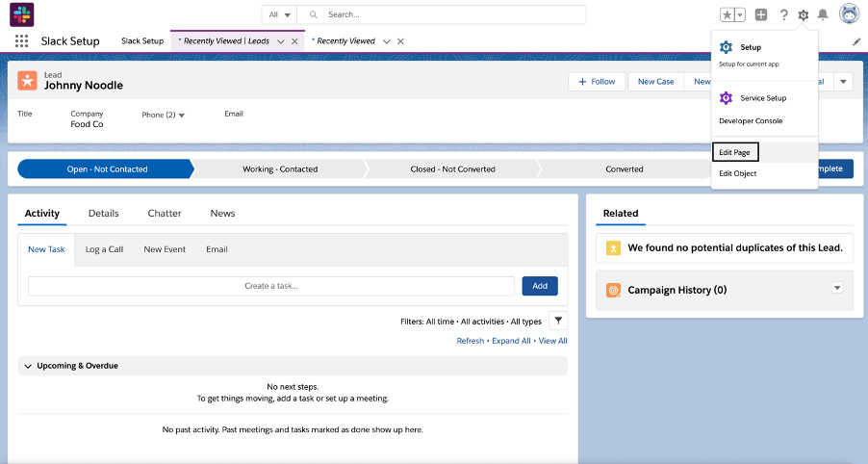Open Campaign History dropdown arrow

(837, 288)
